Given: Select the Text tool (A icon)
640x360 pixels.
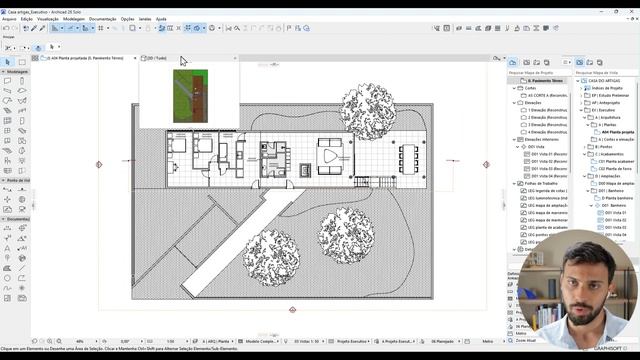Looking at the screenshot, I should click(7, 248).
